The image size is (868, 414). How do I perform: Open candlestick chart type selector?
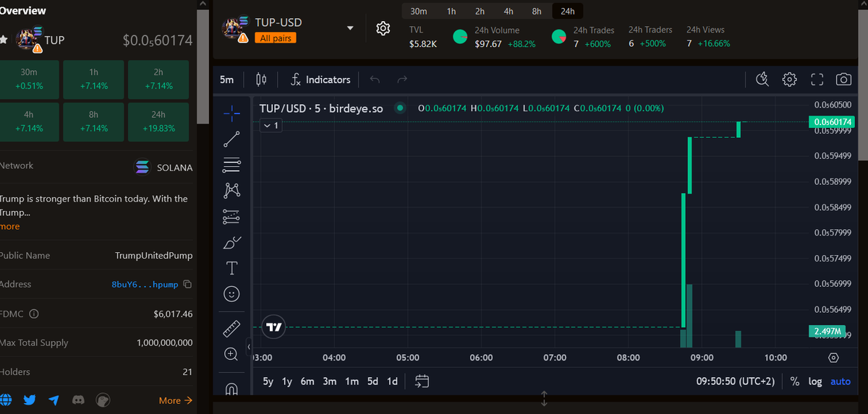pos(262,79)
